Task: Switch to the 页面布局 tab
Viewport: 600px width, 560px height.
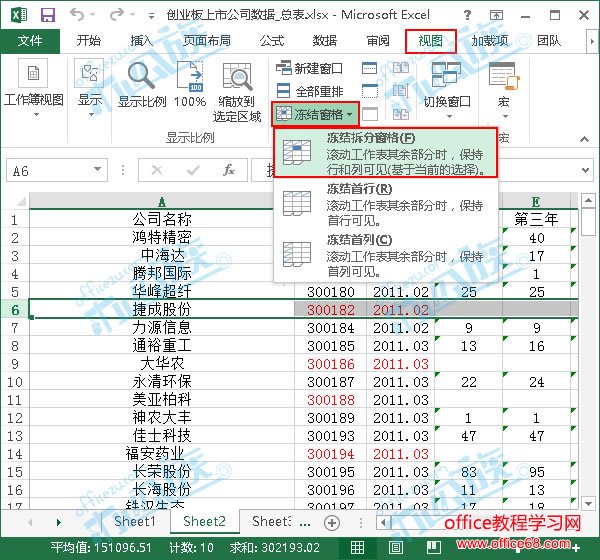Action: 206,41
